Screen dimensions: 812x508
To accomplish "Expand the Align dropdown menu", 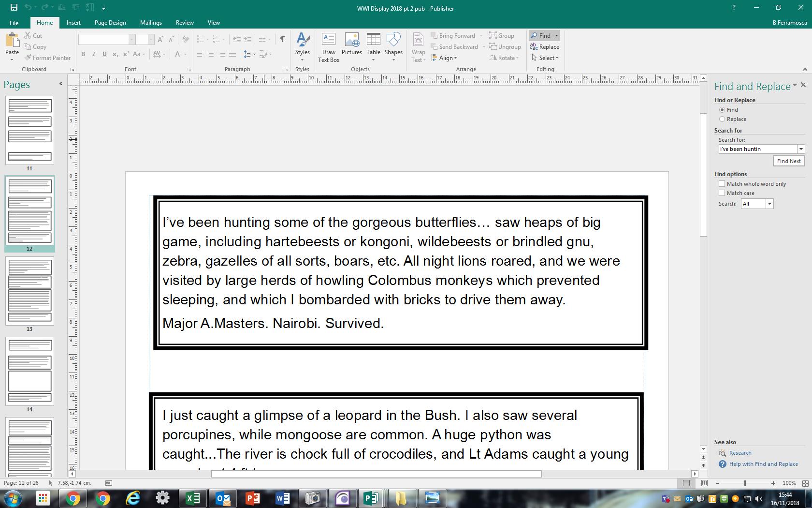I will [x=444, y=58].
